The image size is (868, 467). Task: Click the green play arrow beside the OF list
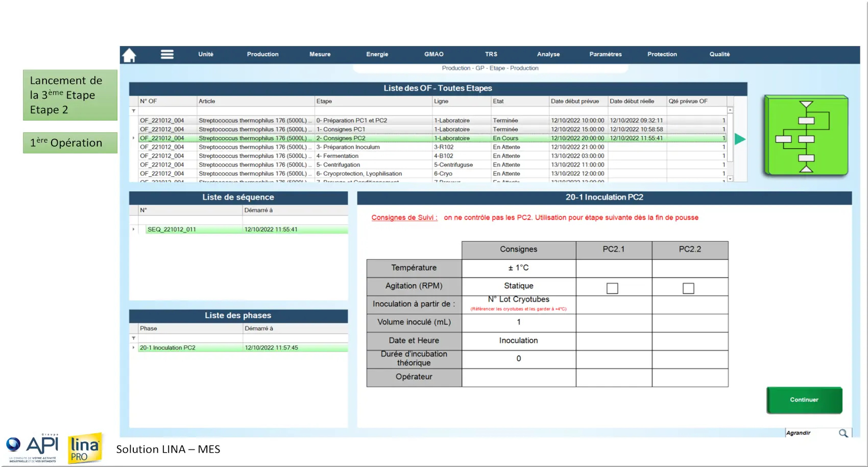click(740, 139)
